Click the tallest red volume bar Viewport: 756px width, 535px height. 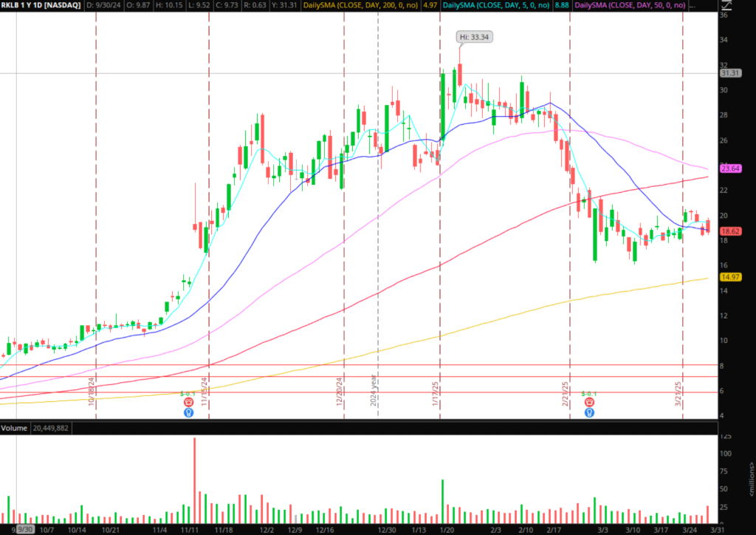194,480
